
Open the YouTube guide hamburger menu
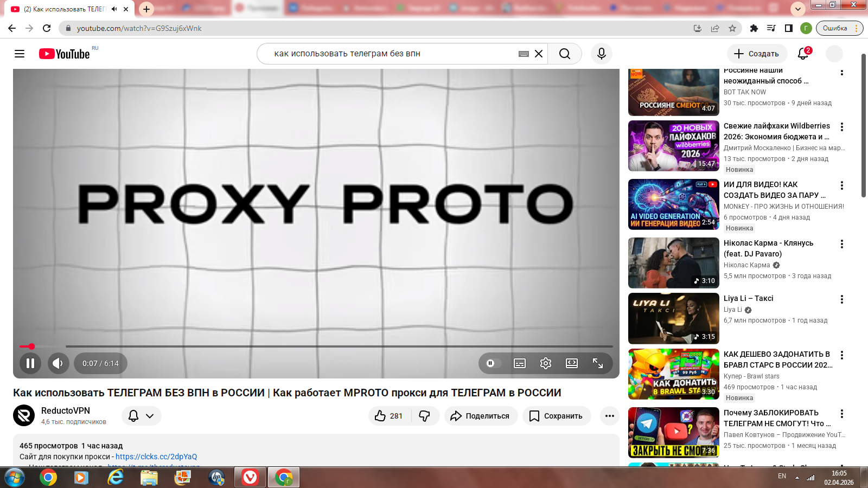tap(20, 54)
